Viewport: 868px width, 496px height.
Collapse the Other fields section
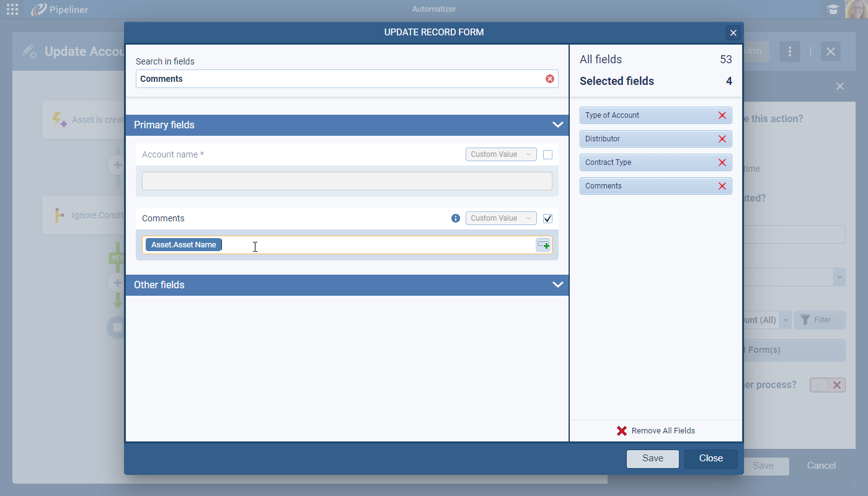click(557, 285)
